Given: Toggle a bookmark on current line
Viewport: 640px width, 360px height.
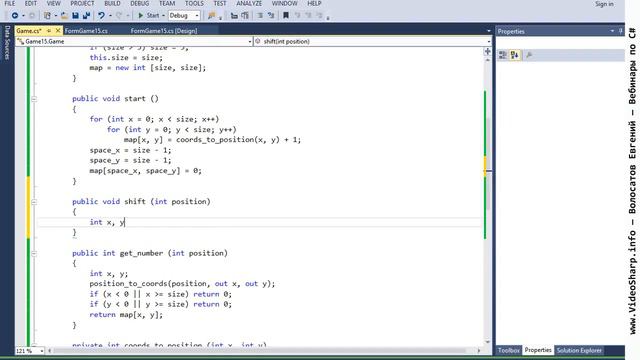Looking at the screenshot, I should pyautogui.click(x=286, y=16).
